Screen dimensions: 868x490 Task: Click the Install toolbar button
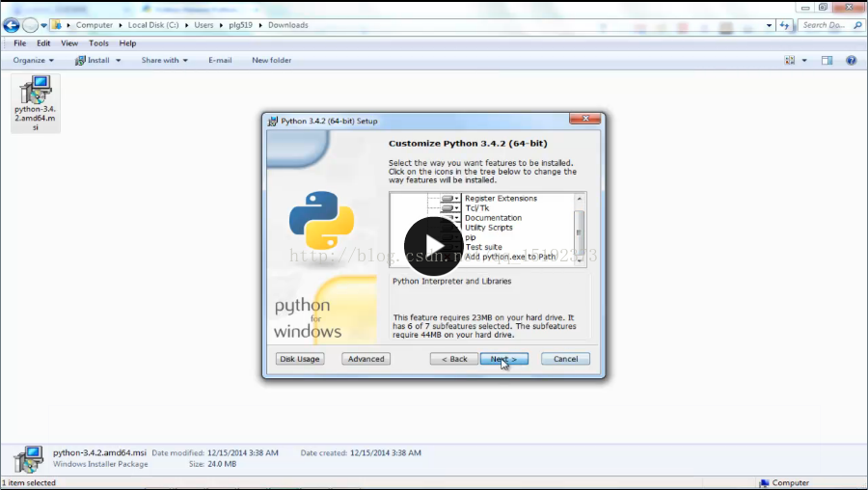93,61
